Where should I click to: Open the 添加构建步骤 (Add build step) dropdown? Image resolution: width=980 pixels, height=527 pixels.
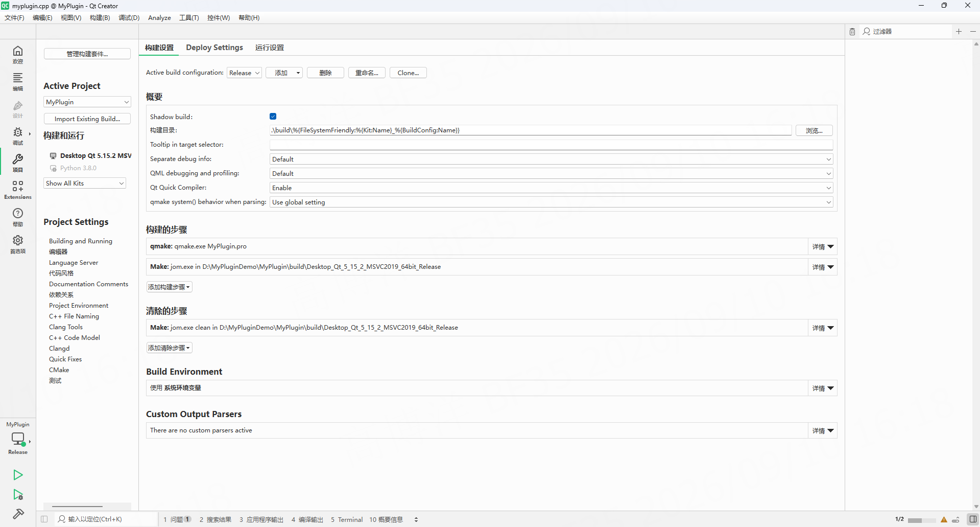[x=169, y=287]
